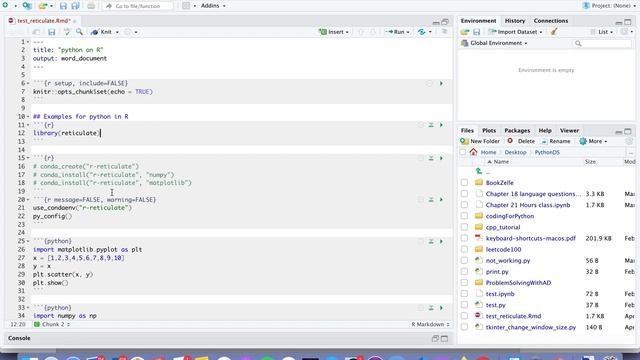This screenshot has width=640, height=360.
Task: Open tkinter_change_window_size.py file
Action: pos(531,327)
